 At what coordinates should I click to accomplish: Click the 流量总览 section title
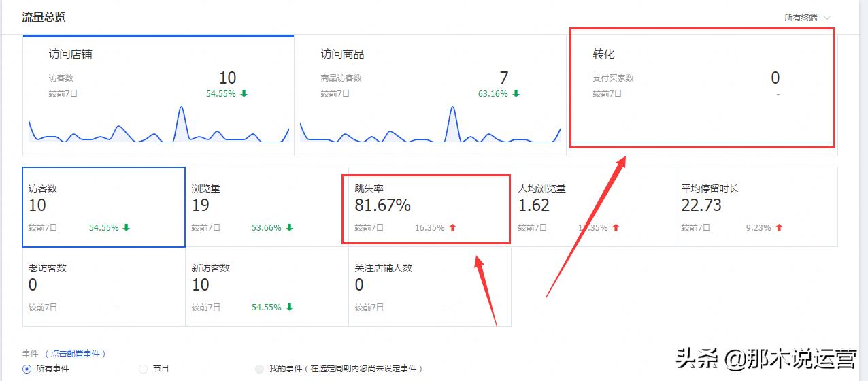44,17
